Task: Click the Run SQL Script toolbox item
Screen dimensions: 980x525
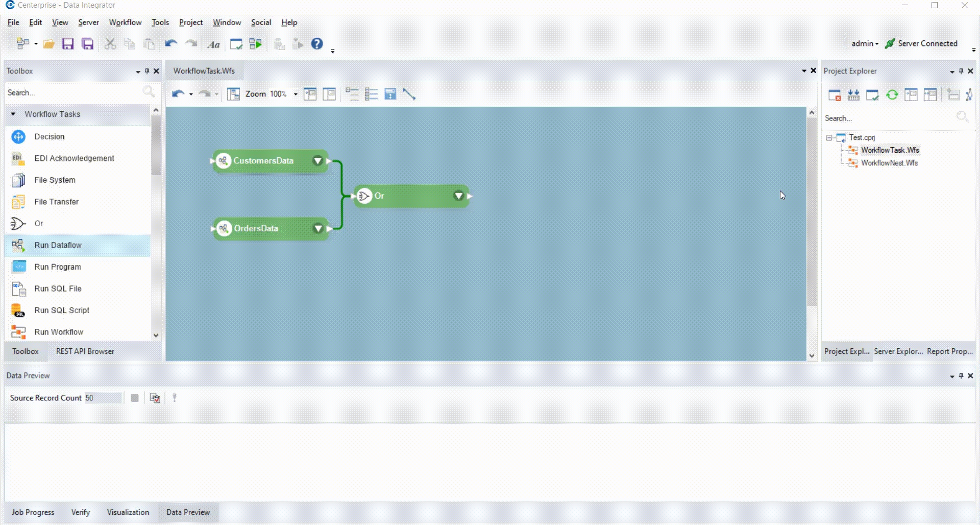Action: [x=61, y=310]
